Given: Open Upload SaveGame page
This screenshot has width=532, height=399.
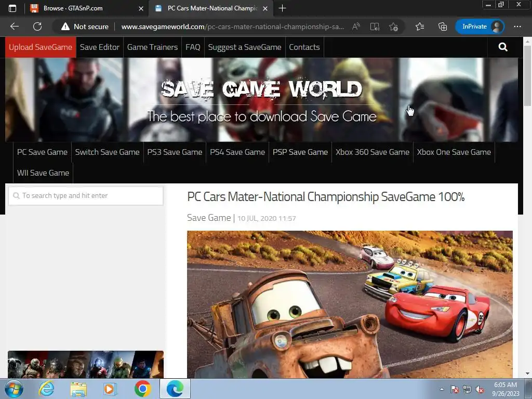Looking at the screenshot, I should click(x=41, y=47).
